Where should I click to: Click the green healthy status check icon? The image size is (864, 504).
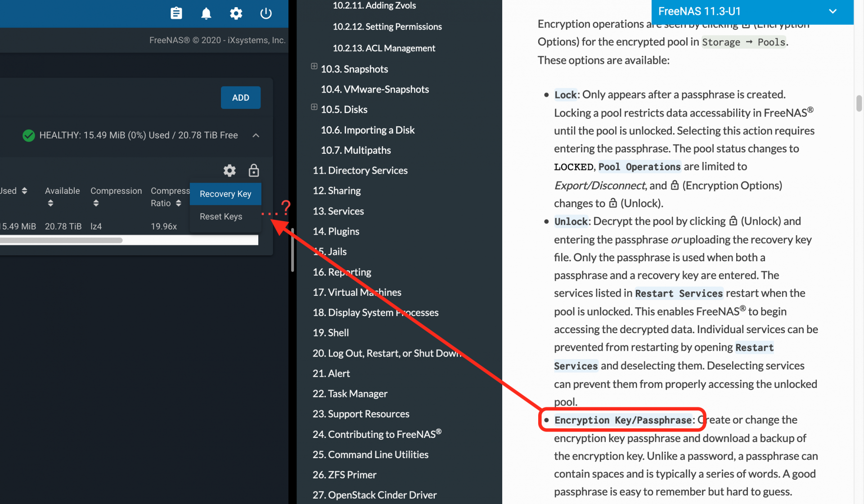click(x=29, y=135)
